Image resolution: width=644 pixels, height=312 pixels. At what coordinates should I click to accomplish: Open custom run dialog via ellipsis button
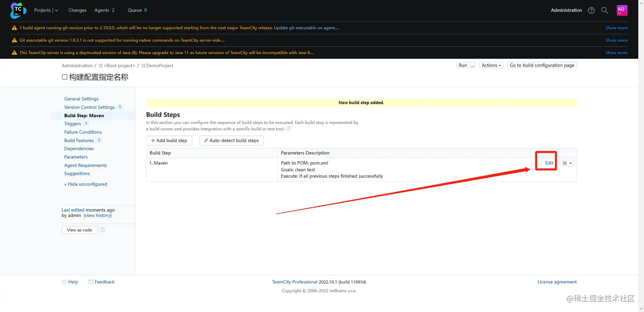coord(472,65)
